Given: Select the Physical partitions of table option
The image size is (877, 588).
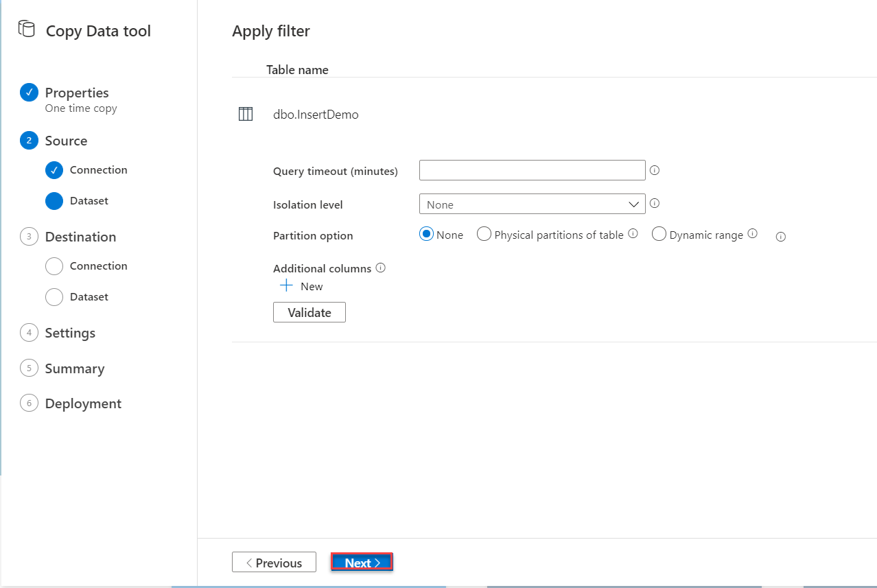Looking at the screenshot, I should pyautogui.click(x=484, y=234).
